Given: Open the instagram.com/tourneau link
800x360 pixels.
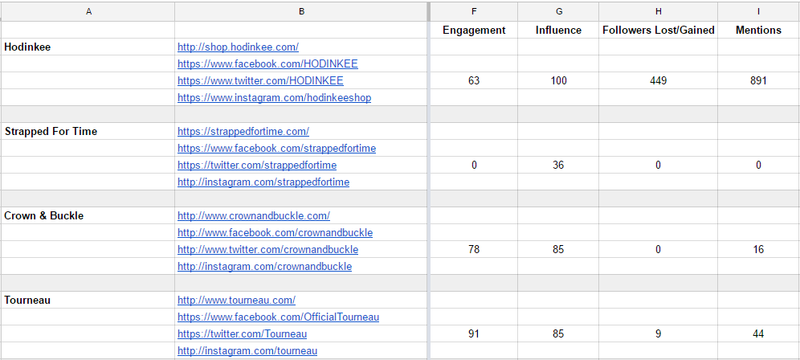Looking at the screenshot, I should coord(247,351).
